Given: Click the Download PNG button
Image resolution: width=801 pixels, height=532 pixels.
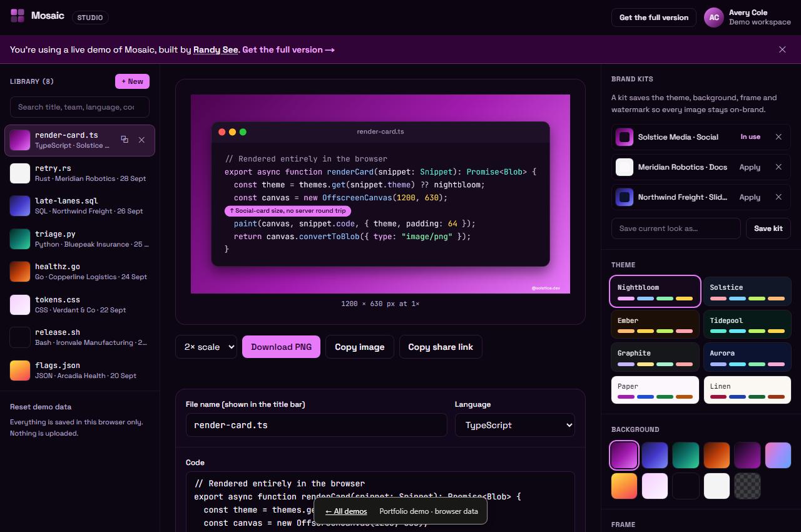Looking at the screenshot, I should pyautogui.click(x=281, y=347).
